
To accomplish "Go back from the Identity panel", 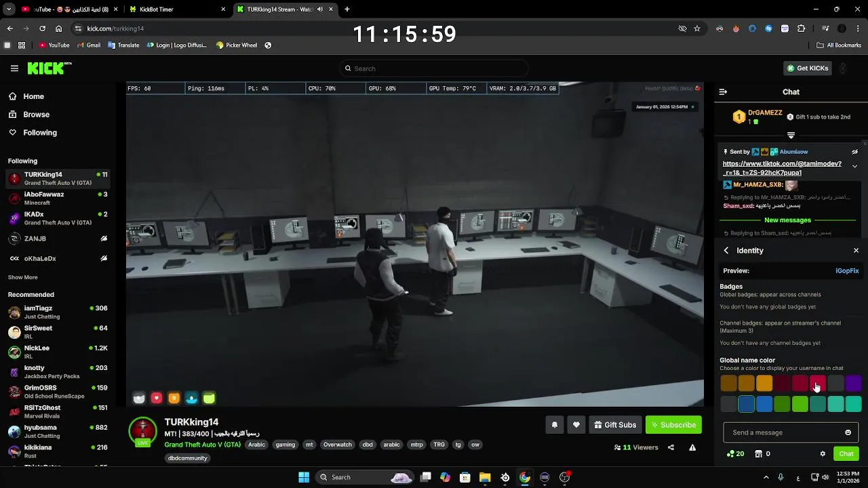I will (726, 251).
